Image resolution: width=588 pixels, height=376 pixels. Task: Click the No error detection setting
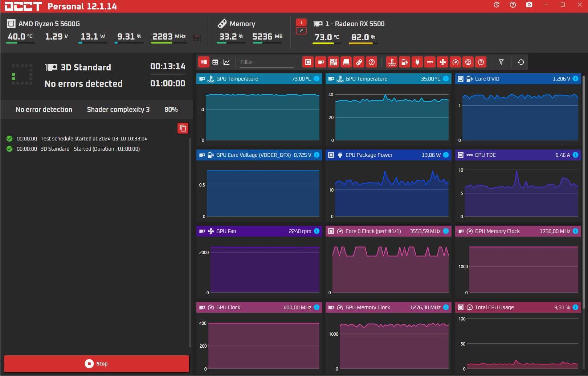click(44, 110)
